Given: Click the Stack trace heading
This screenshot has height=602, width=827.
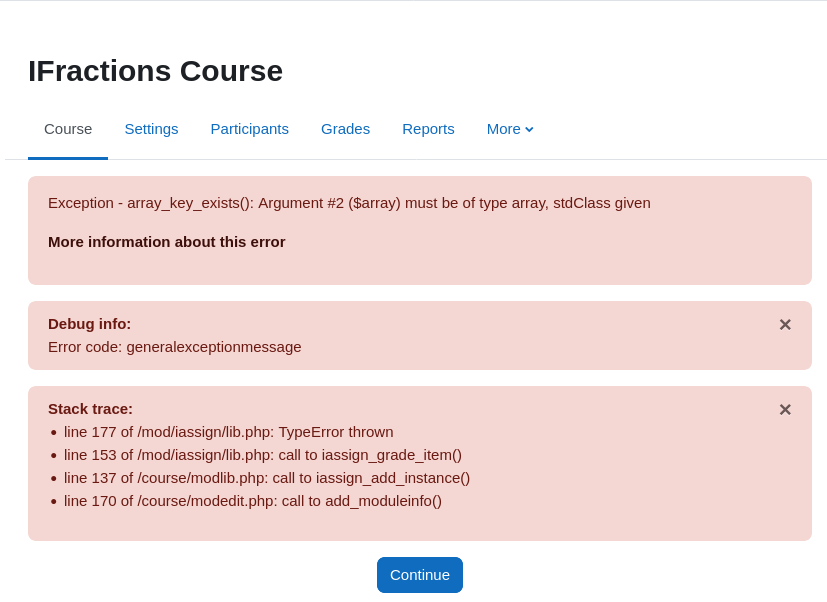Looking at the screenshot, I should click(90, 409).
